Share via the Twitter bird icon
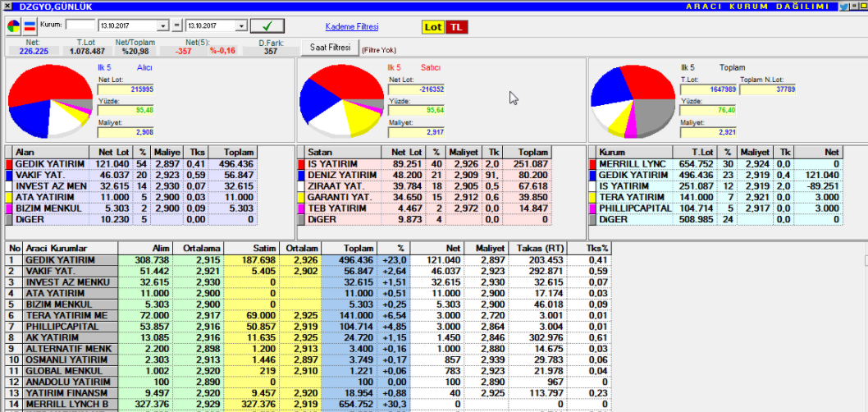868x412 pixels. point(843,7)
